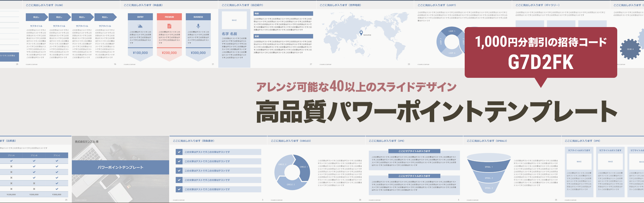Click the パワーポイントテンプレート cover slide title band
Viewport: 644px width, 203px height.
pos(120,167)
